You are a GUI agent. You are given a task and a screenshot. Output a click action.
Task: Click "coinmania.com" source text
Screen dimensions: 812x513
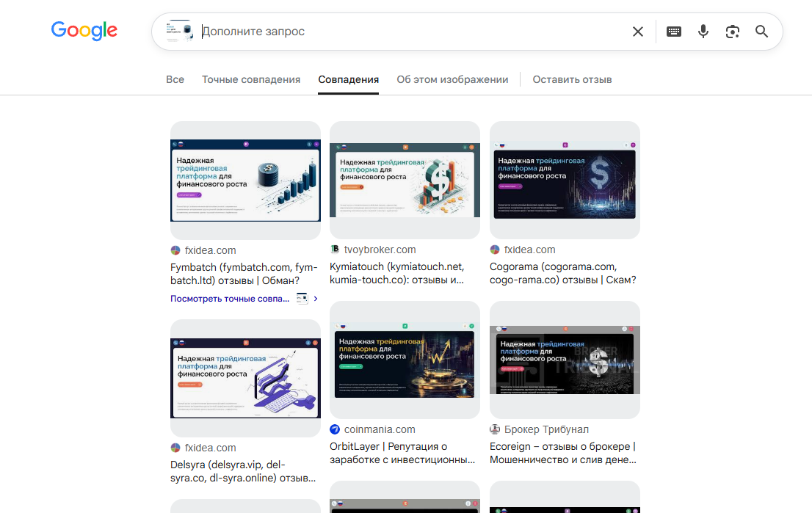coord(380,429)
